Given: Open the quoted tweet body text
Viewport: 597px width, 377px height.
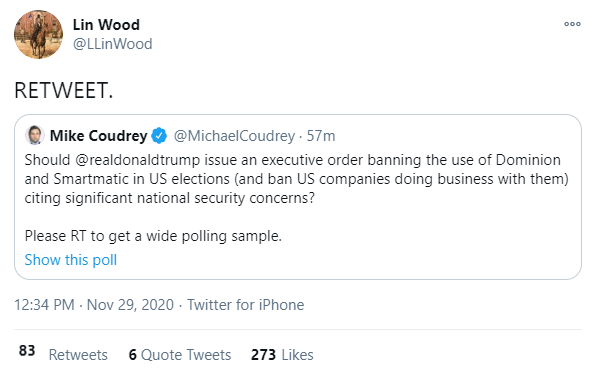Looking at the screenshot, I should [x=297, y=179].
